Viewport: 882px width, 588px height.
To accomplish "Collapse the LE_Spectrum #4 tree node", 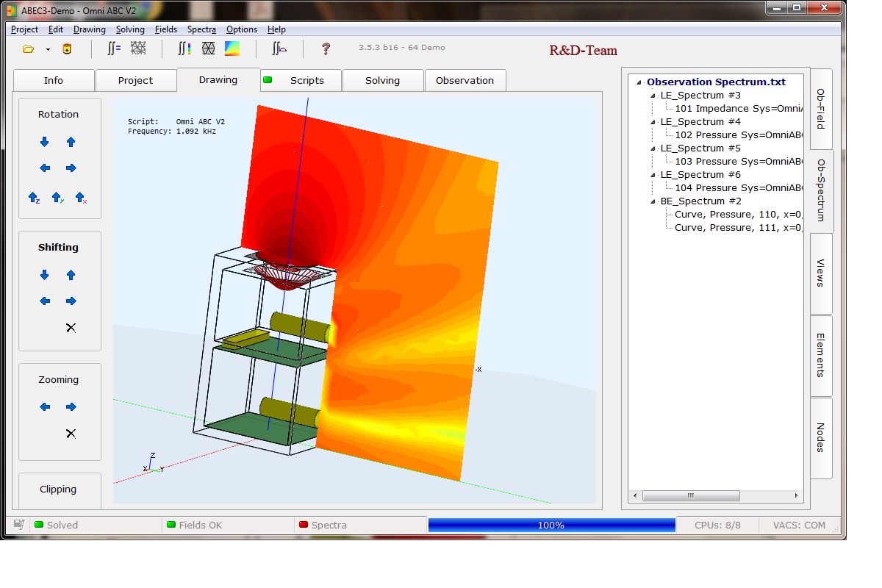I will point(653,122).
